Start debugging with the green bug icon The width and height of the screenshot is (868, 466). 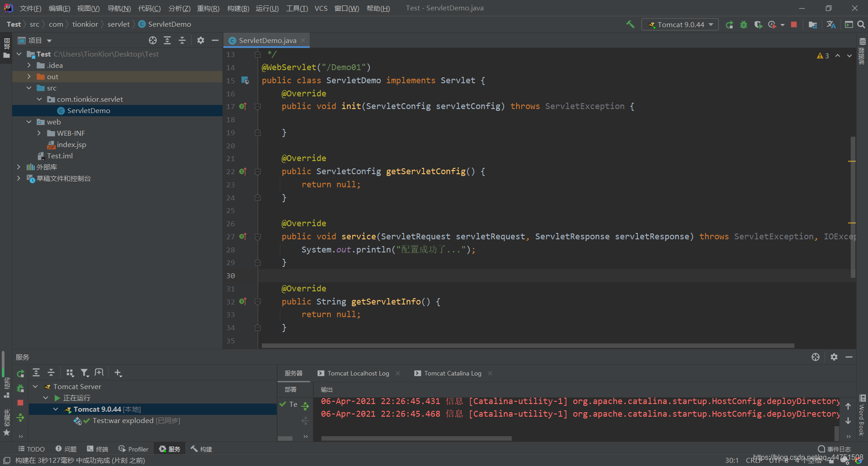744,24
